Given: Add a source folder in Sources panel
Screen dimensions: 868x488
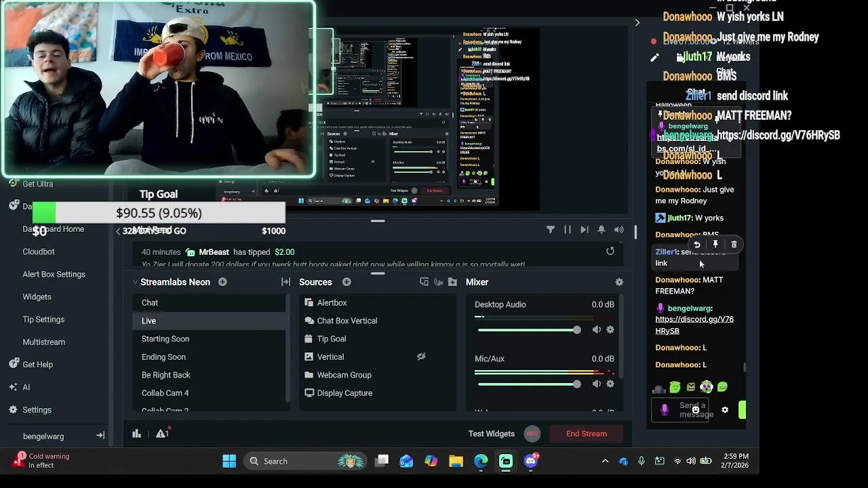Looking at the screenshot, I should click(x=452, y=282).
